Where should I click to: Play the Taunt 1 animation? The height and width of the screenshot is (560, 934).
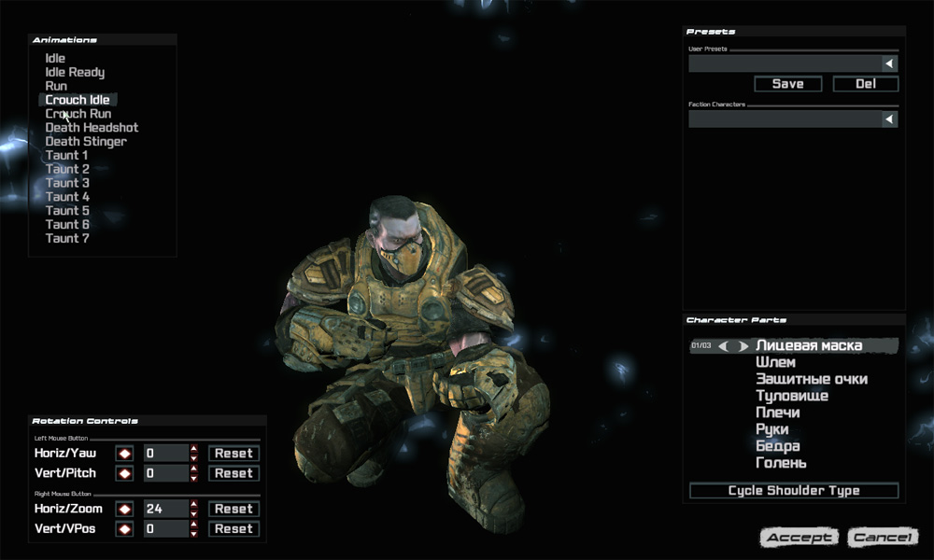[x=66, y=155]
